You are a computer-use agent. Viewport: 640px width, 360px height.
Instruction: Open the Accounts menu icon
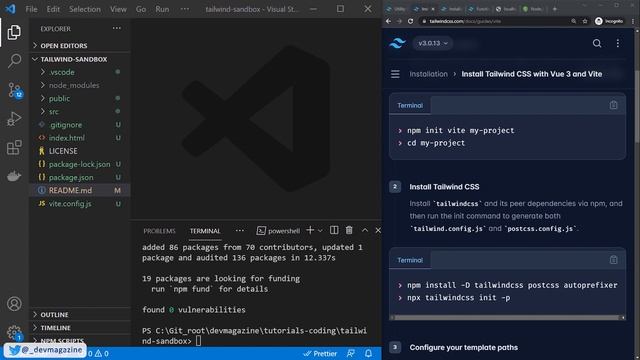pyautogui.click(x=14, y=304)
